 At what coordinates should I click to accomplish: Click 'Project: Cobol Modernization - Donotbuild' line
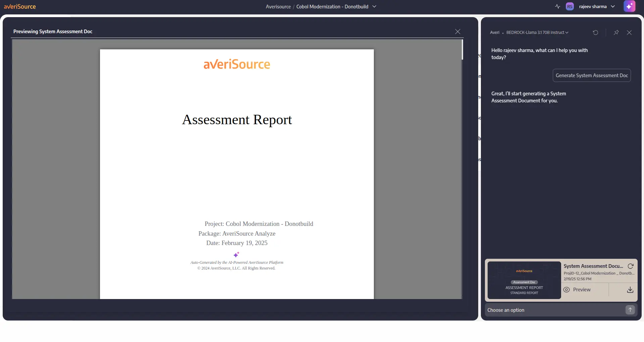259,224
